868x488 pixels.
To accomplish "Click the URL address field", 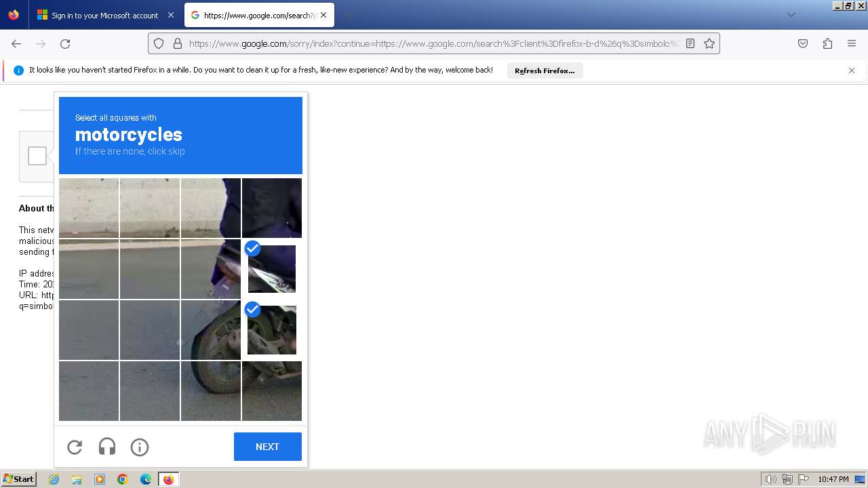I will pyautogui.click(x=434, y=43).
